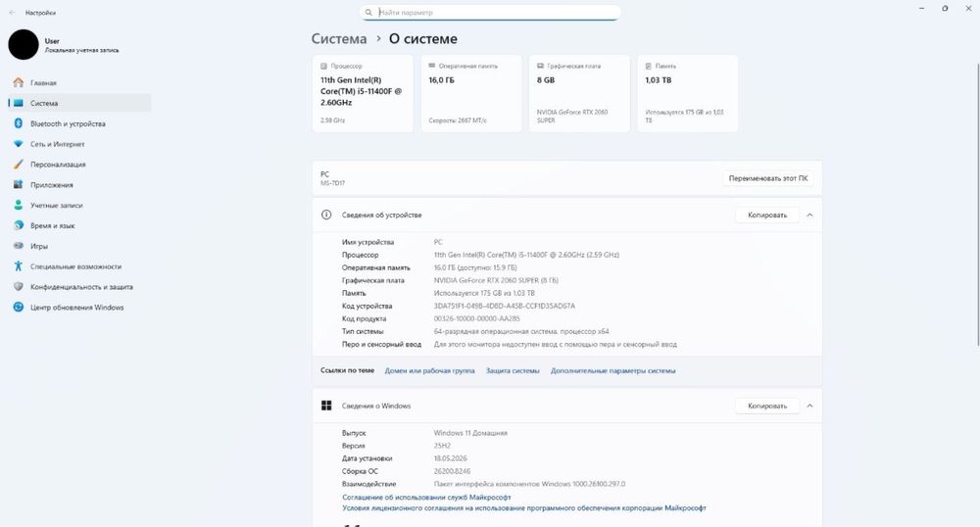Click the Учетные записи person icon
Screen dimensions: 980x527
18,205
